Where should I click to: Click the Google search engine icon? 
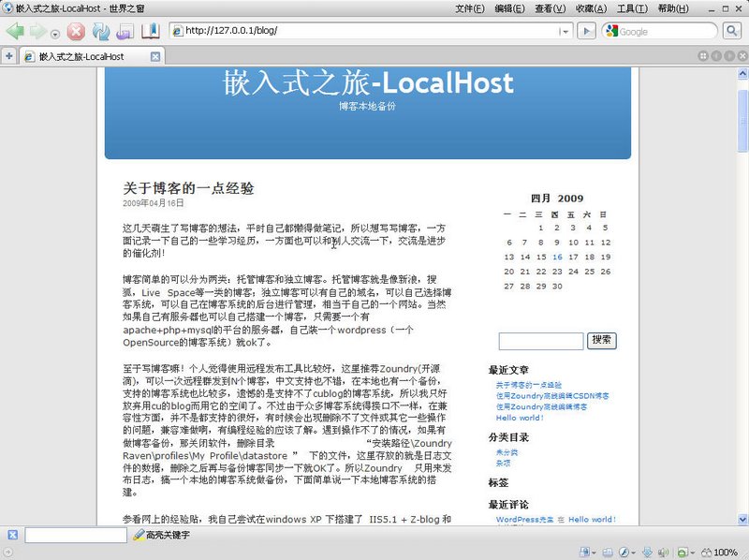point(611,32)
